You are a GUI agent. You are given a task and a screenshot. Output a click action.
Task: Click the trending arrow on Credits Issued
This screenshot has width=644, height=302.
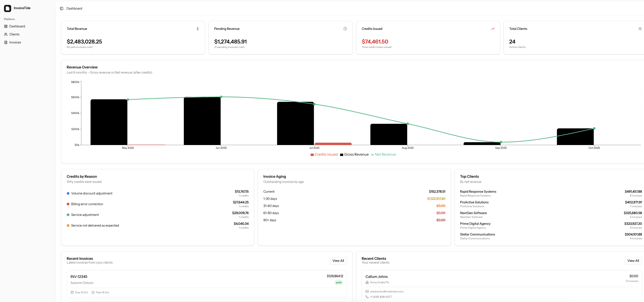point(492,29)
